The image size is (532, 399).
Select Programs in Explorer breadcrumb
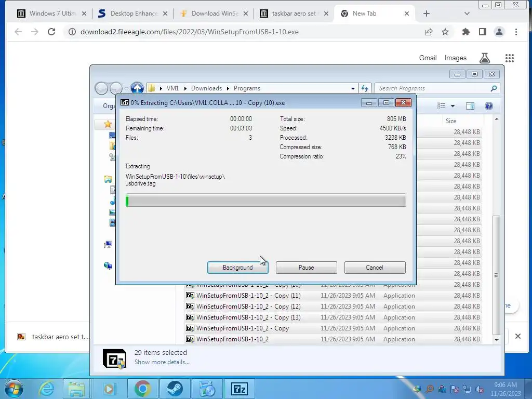click(247, 88)
